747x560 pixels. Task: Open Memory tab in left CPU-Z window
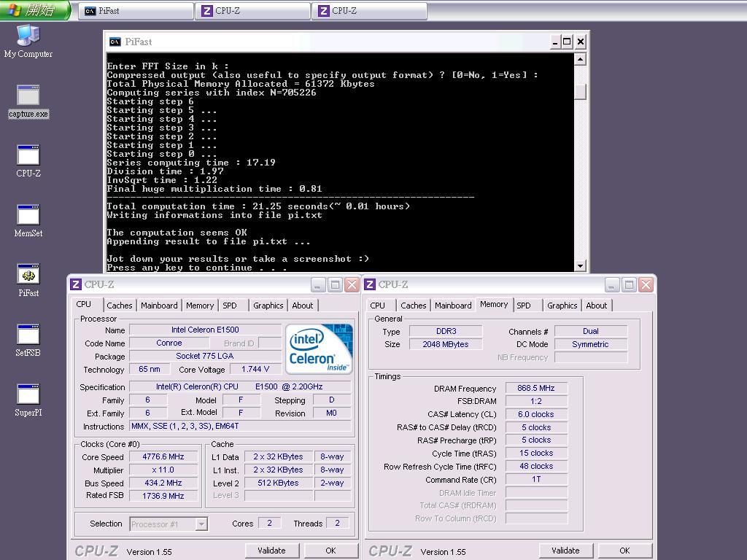[200, 306]
